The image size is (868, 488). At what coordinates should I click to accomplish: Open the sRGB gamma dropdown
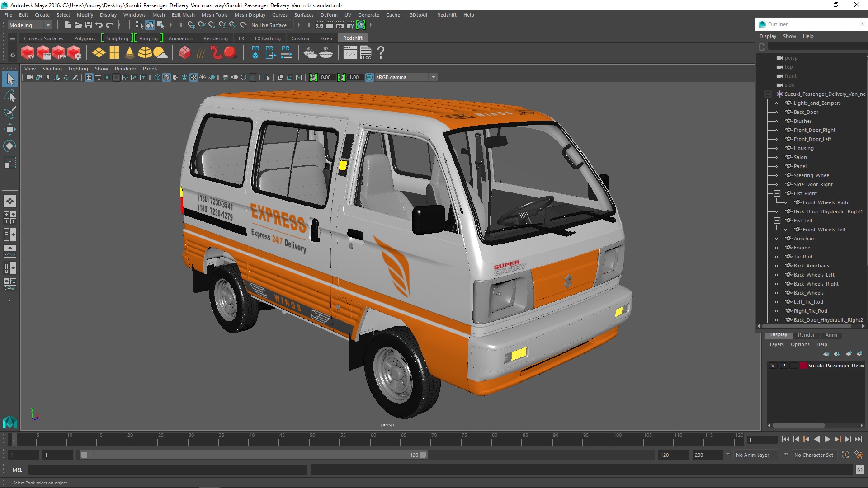(406, 78)
